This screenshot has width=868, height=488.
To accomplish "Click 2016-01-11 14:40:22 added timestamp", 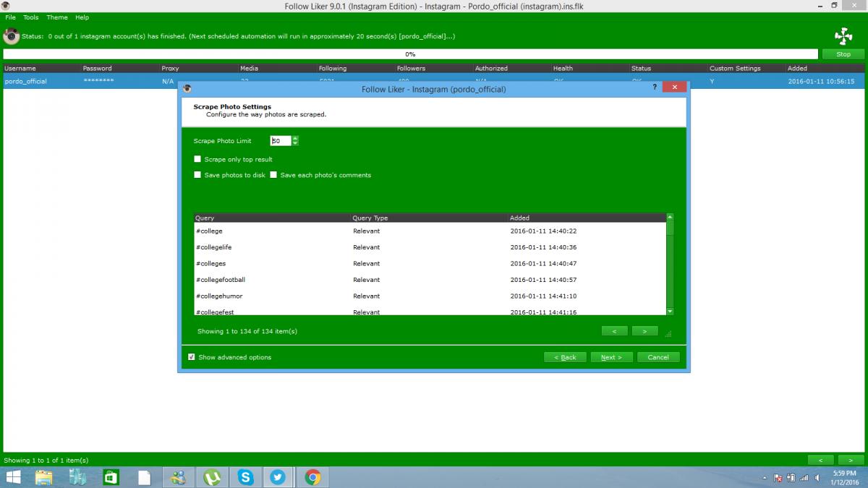I will 543,231.
